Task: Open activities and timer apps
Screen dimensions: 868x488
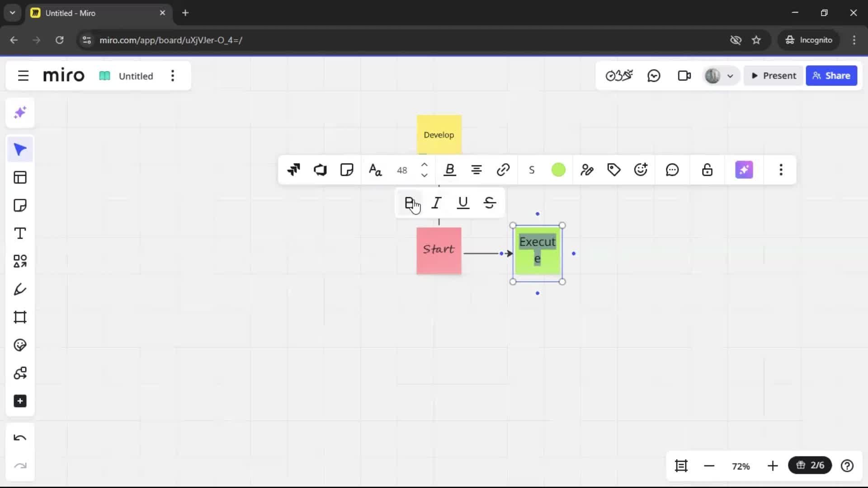Action: [619, 76]
